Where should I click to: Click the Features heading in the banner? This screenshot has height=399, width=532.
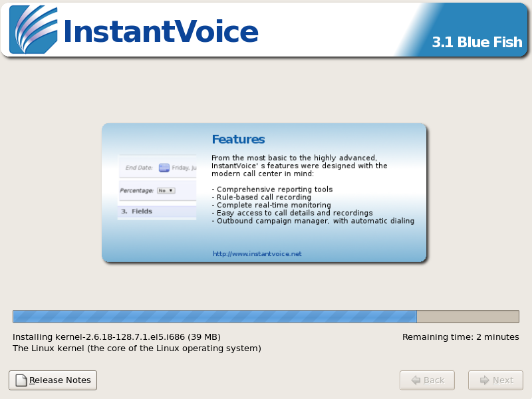tap(238, 140)
